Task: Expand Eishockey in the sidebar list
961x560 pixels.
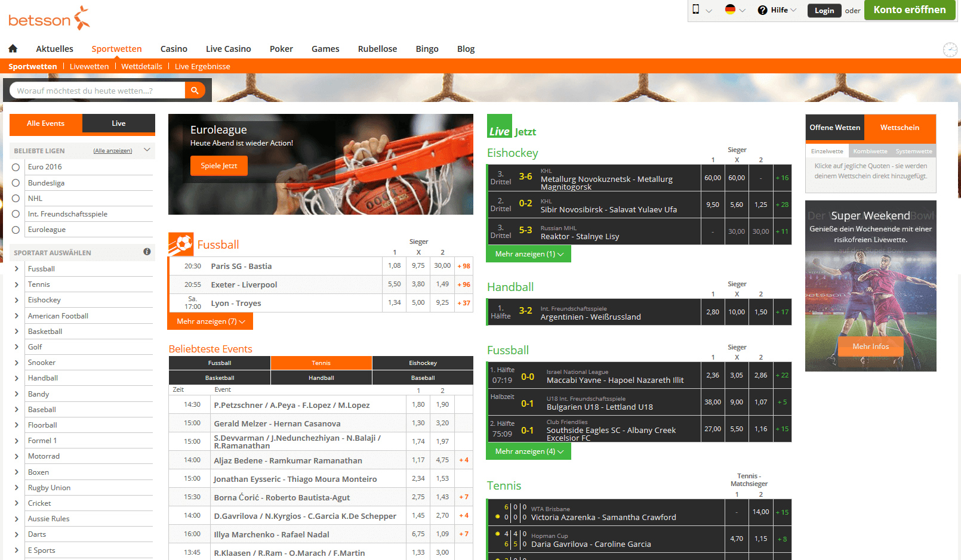Action: 17,300
